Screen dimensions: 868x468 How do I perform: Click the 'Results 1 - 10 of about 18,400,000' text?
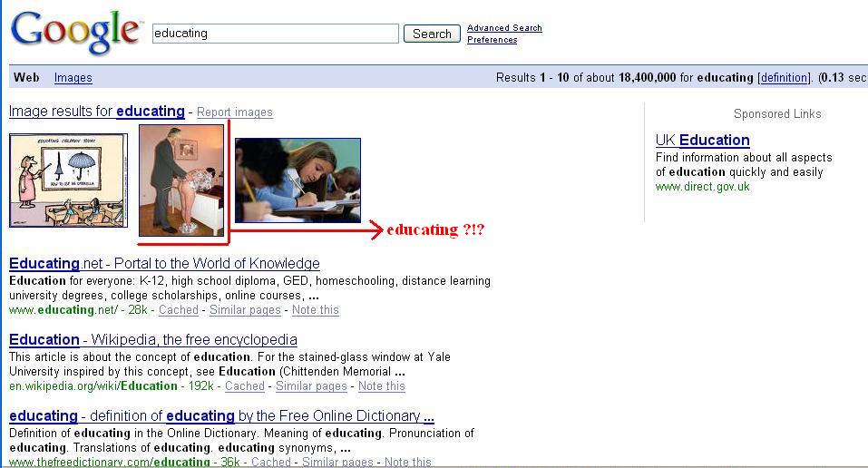(586, 77)
